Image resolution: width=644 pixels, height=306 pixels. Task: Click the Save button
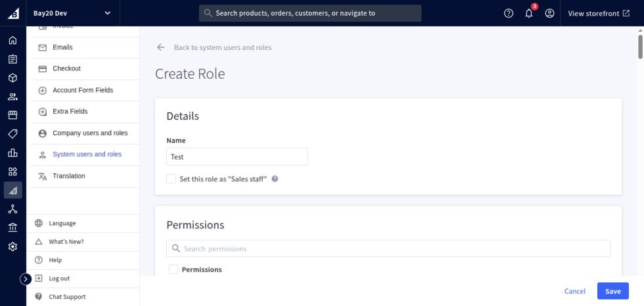(x=612, y=291)
